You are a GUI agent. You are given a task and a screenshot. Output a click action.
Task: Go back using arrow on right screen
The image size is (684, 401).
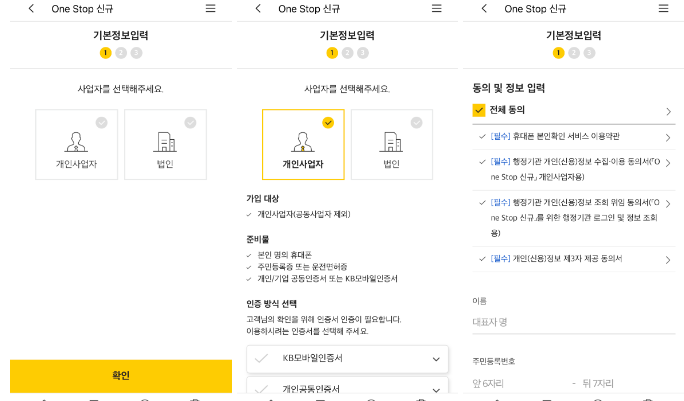484,8
